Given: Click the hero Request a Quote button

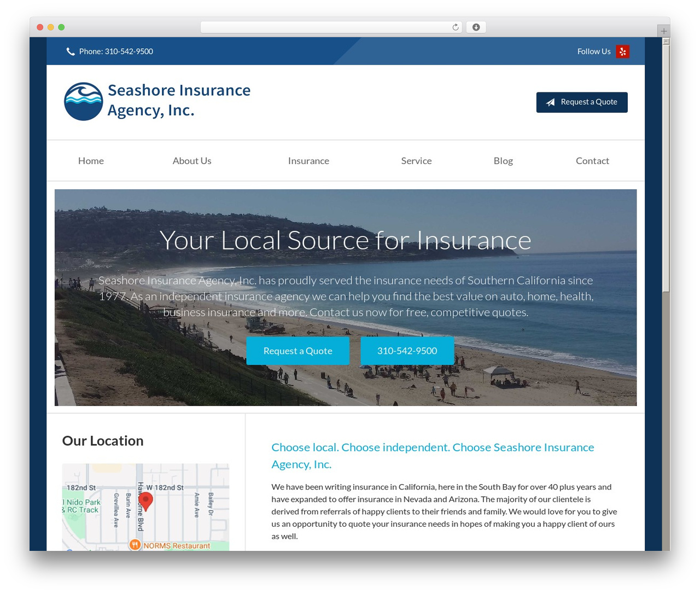Looking at the screenshot, I should 297,351.
